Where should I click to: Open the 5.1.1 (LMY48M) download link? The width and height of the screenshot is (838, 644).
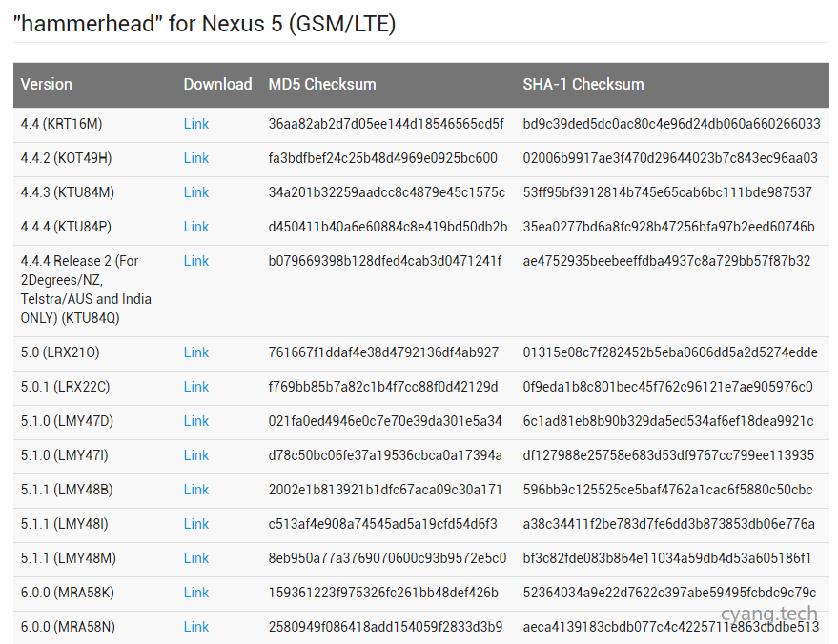195,558
